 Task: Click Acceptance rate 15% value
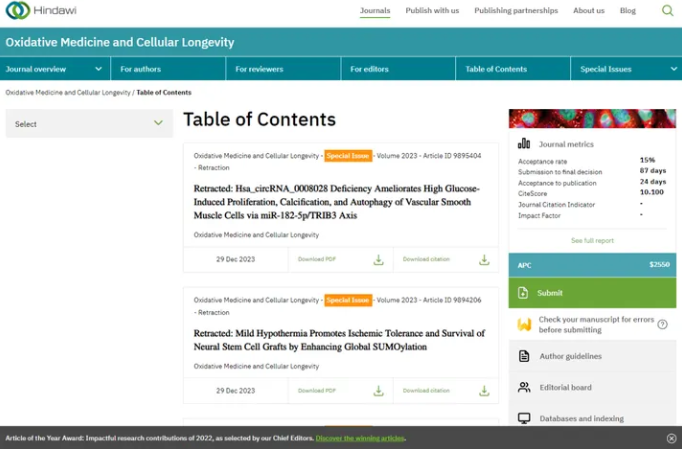tap(647, 160)
